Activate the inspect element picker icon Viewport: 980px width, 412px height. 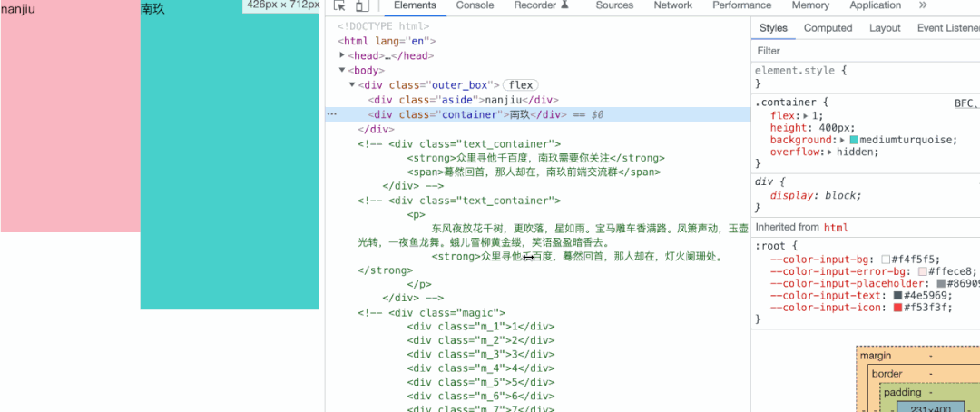340,5
